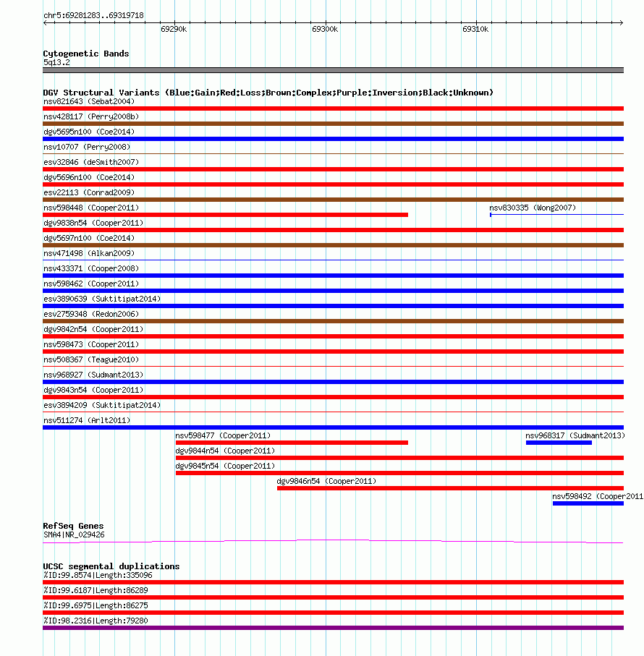Select the %ID:99.8574 Length:335096 duplication label
Viewport: 644px width, 656px height.
pyautogui.click(x=98, y=575)
